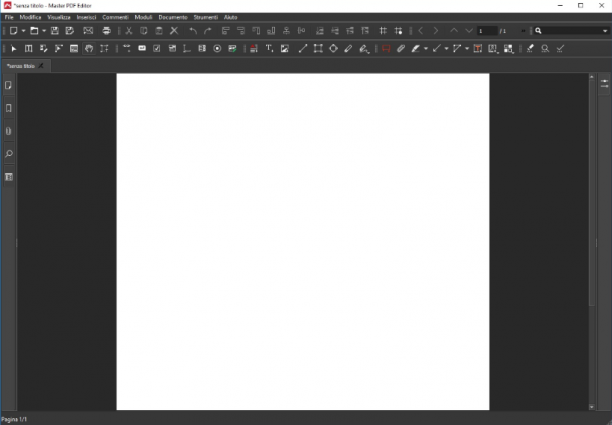Create a new document with the New icon
Image resolution: width=612 pixels, height=425 pixels.
click(14, 31)
